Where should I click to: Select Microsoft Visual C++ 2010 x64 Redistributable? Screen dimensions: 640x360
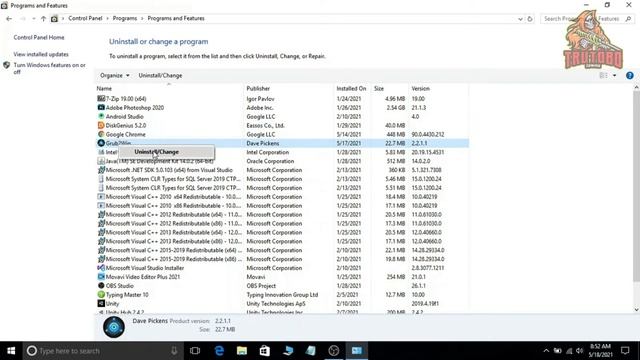click(282, 197)
